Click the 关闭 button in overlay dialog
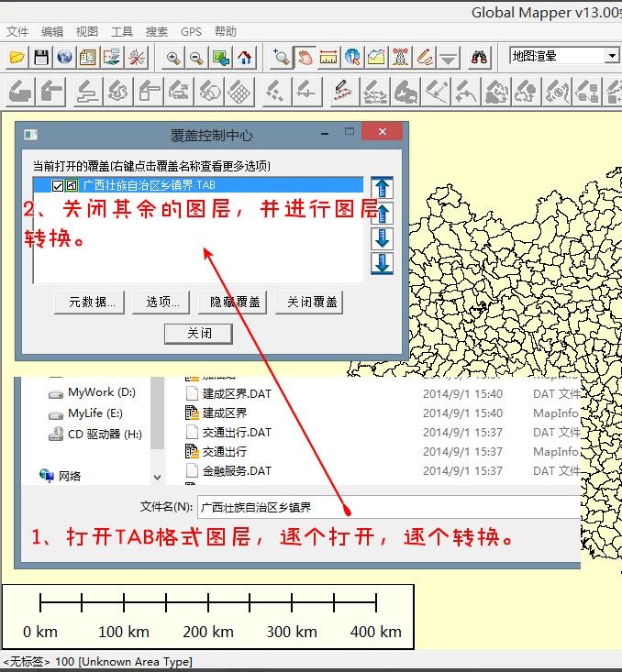 (x=198, y=334)
